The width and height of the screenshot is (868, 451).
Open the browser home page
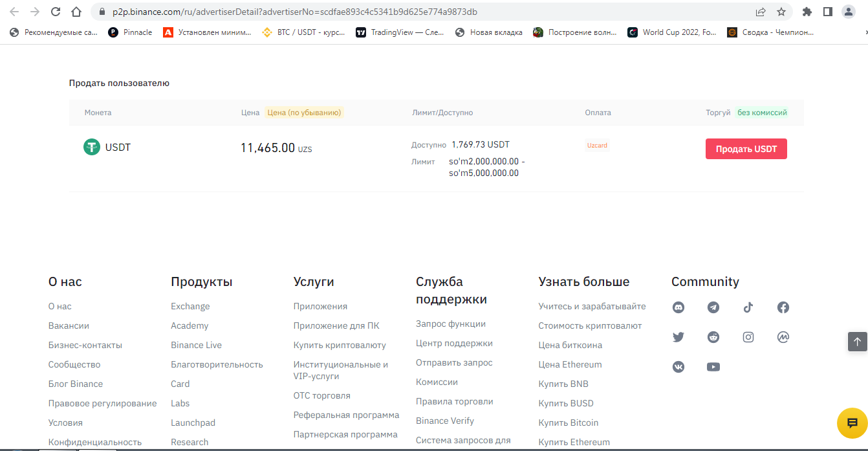(76, 12)
